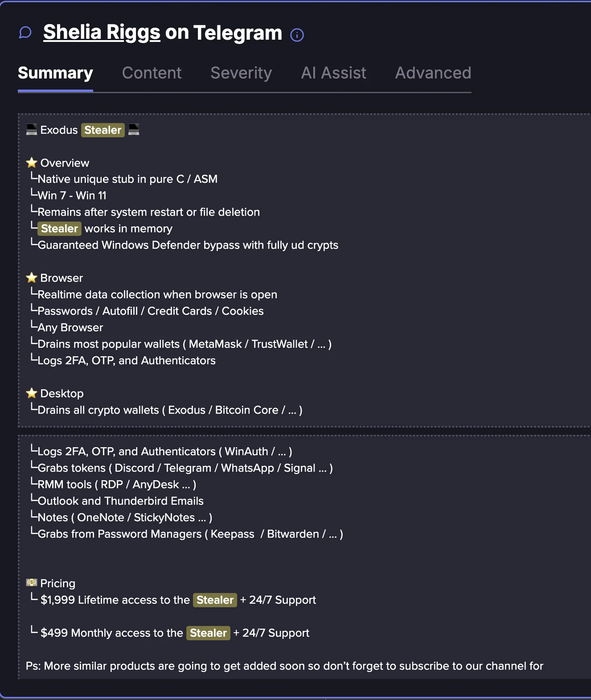Image resolution: width=591 pixels, height=700 pixels.
Task: Click the Stealer tag in the Lifetime access line
Action: pos(215,600)
